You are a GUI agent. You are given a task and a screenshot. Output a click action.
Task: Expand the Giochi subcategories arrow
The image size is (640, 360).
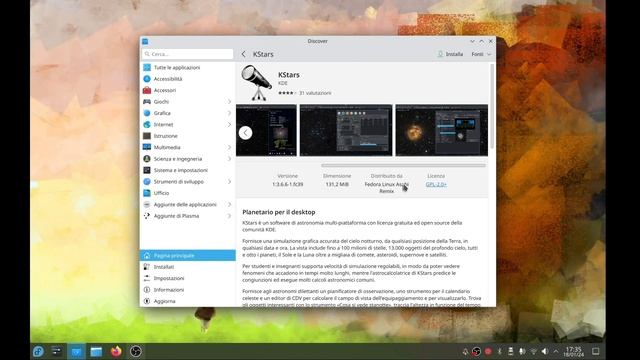[229, 102]
